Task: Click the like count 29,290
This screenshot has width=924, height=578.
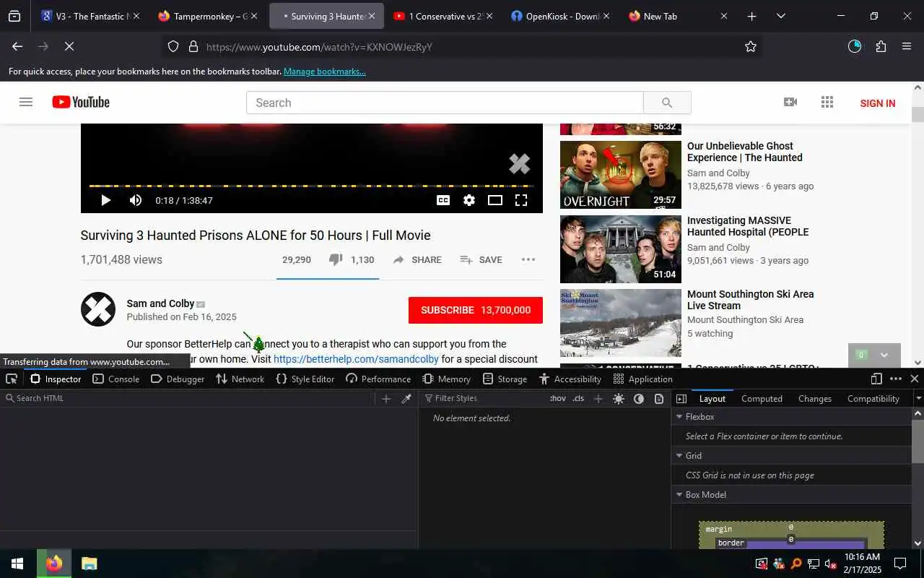Action: pos(297,259)
